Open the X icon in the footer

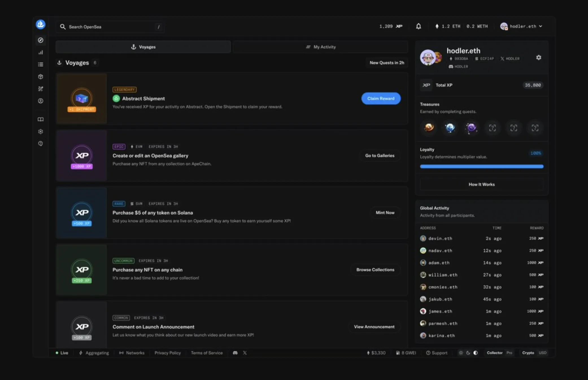[x=245, y=353]
